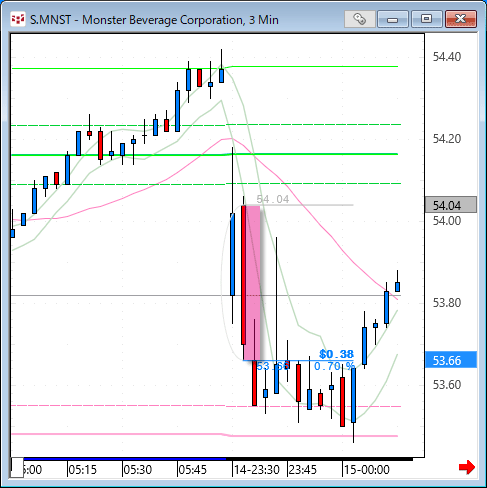Click the 0.70 % measurement label

(x=334, y=366)
